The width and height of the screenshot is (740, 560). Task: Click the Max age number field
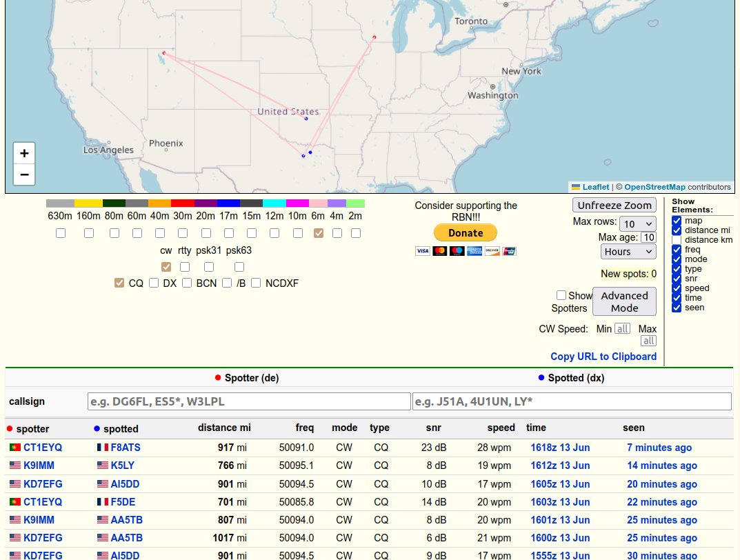click(648, 237)
